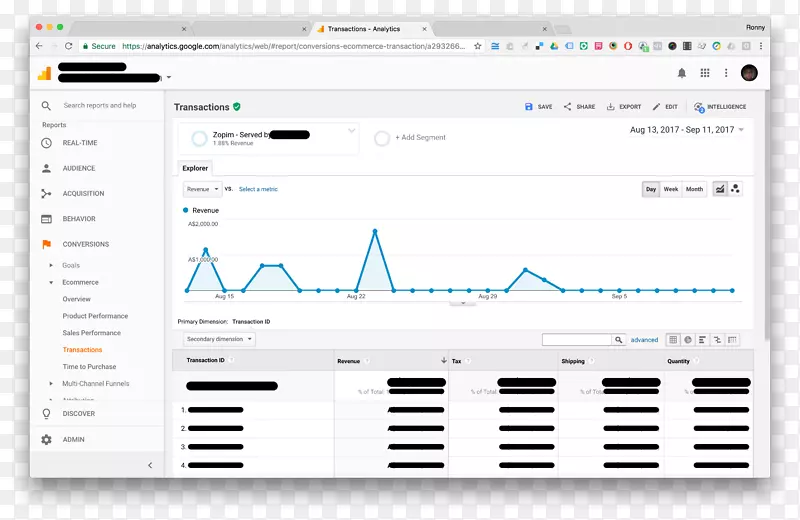Click the sidebar search magnifier icon
The height and width of the screenshot is (520, 800).
(x=46, y=106)
